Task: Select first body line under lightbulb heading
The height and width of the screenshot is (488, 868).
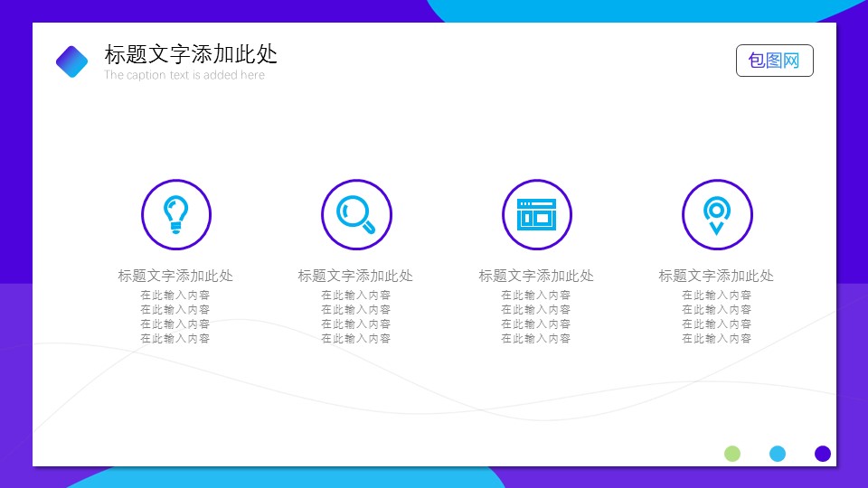Action: tap(175, 296)
